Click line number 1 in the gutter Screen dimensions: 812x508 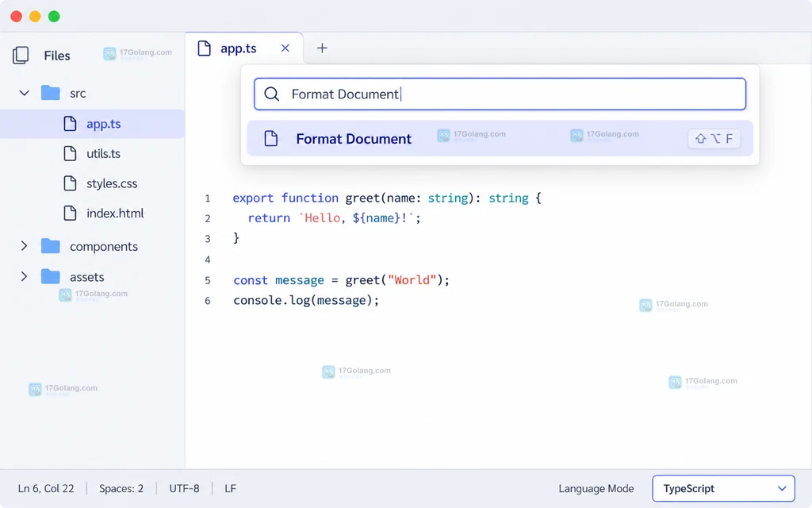tap(208, 198)
